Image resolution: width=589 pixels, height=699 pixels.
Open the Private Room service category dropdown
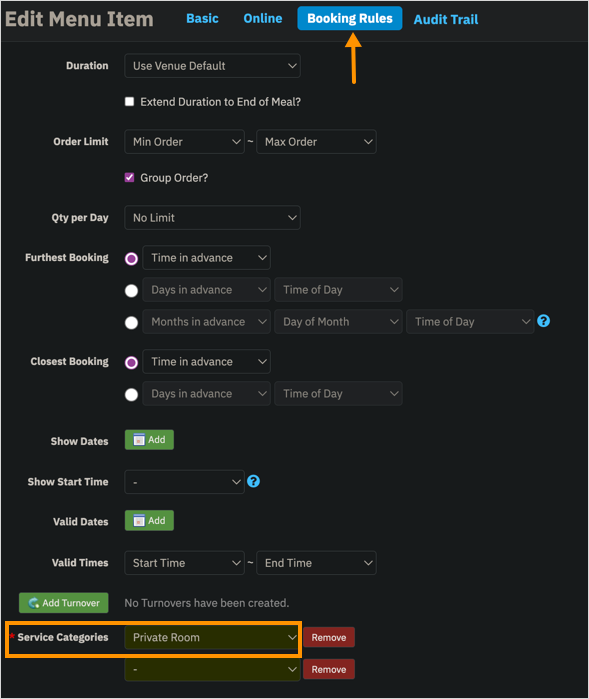click(212, 637)
